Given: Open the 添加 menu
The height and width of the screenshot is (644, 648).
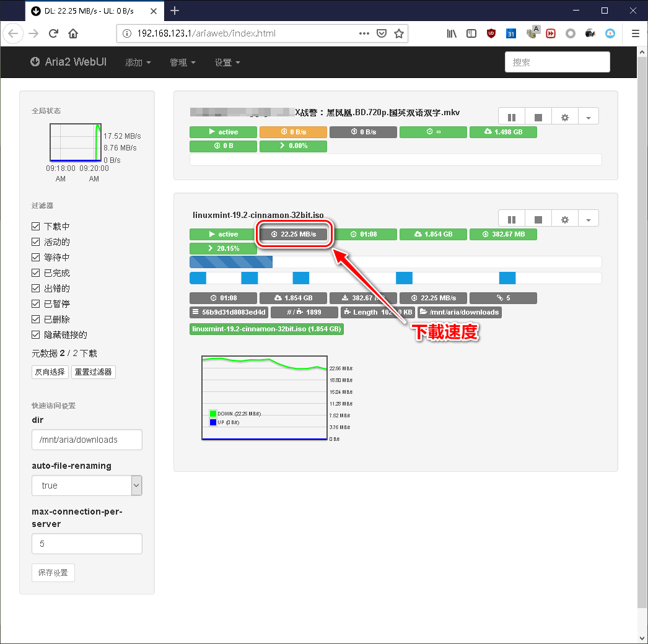Looking at the screenshot, I should tap(138, 63).
